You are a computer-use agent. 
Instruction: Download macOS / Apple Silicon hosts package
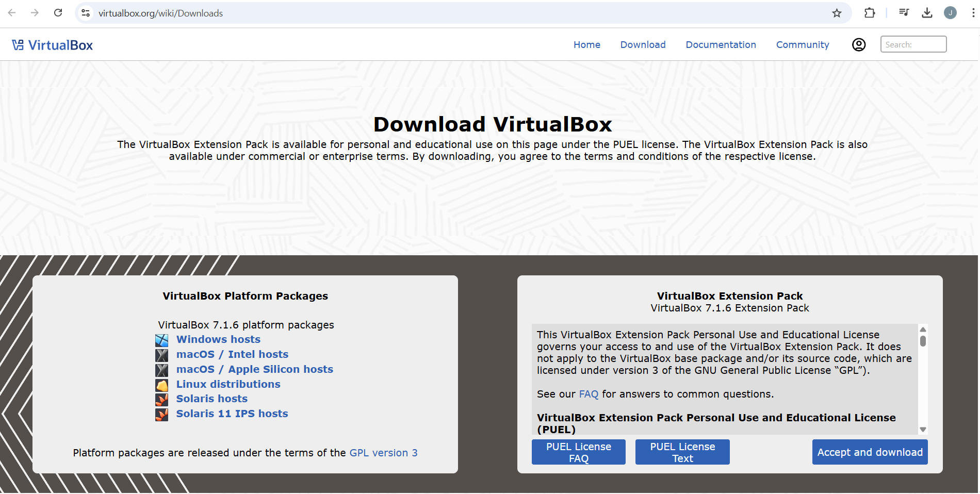[x=255, y=369]
